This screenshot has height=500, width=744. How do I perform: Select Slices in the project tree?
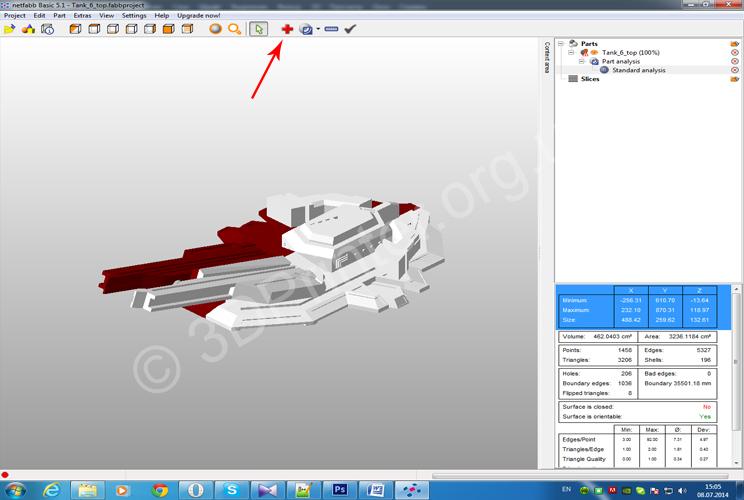click(x=590, y=79)
